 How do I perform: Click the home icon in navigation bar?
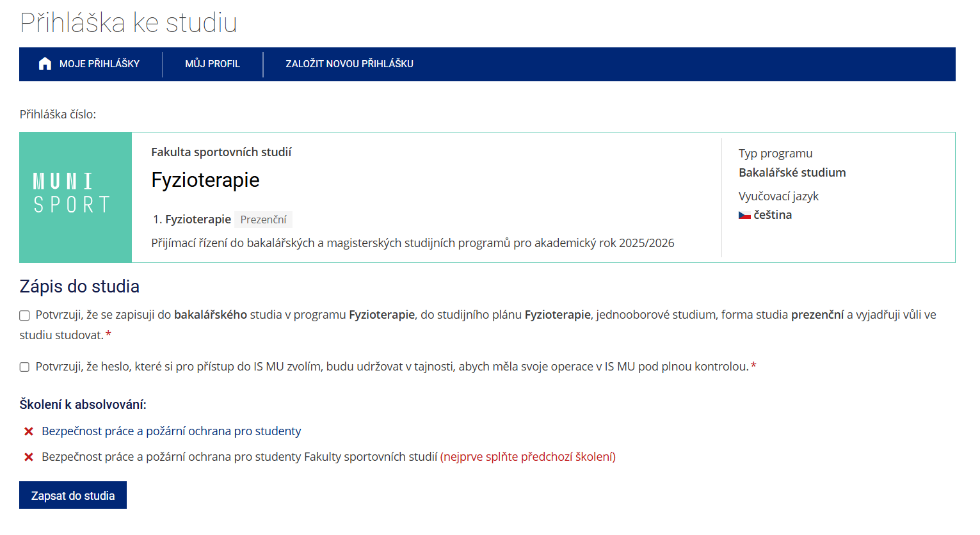tap(45, 63)
